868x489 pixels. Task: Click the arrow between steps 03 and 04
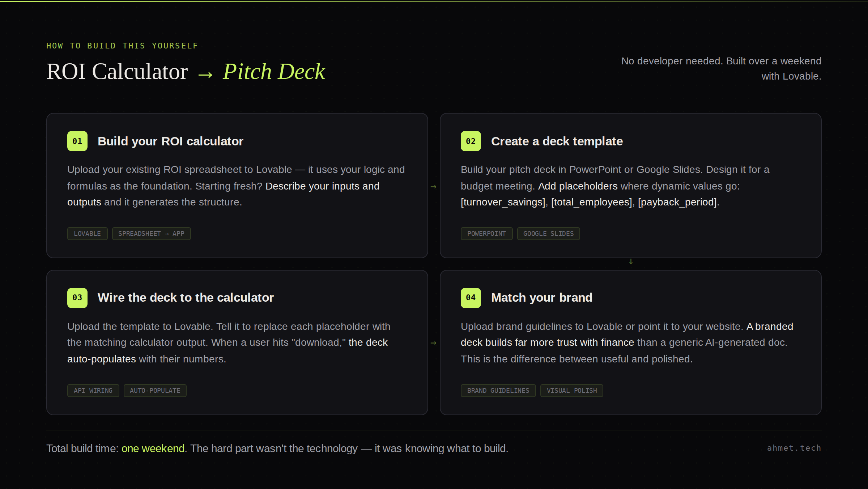tap(434, 343)
